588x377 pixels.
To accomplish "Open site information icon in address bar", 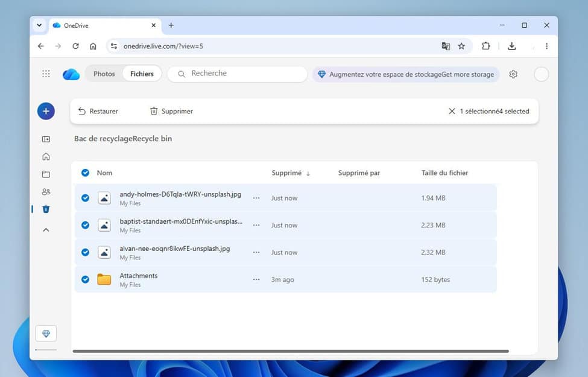I will click(114, 46).
